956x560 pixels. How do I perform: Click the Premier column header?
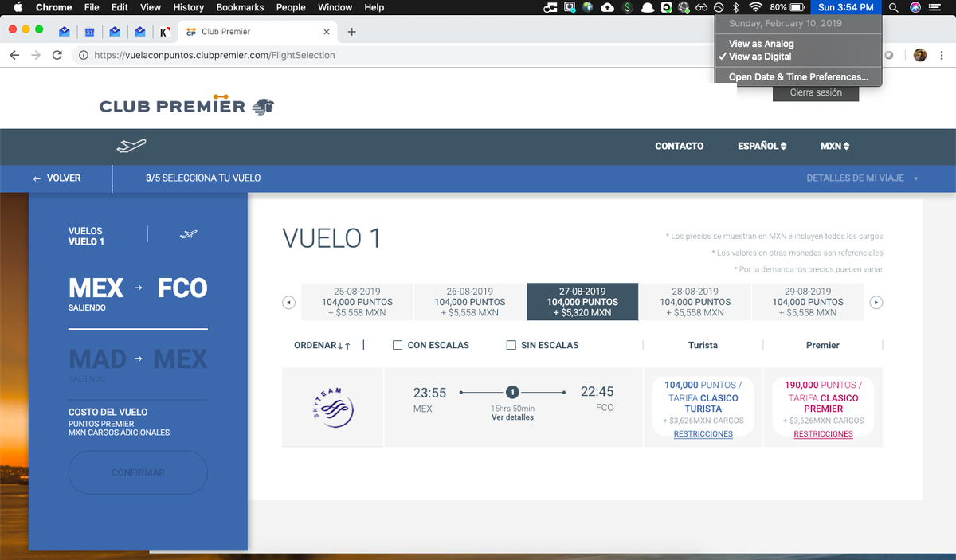pos(823,345)
